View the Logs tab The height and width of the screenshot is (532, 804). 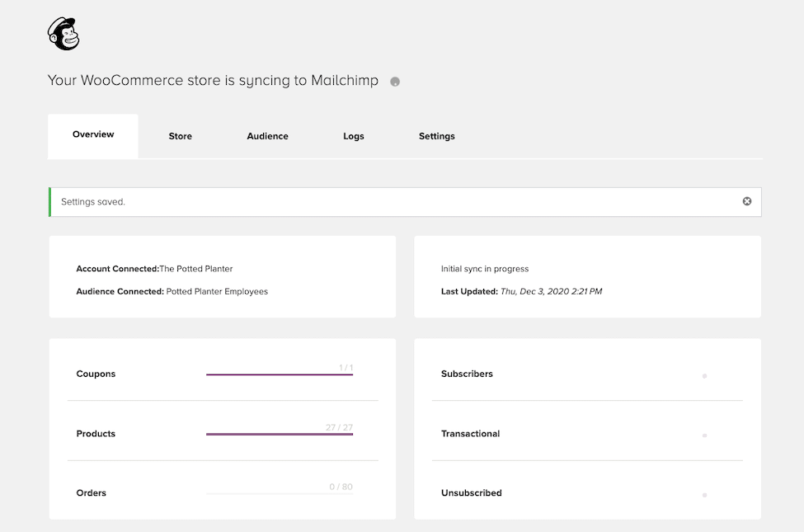353,136
